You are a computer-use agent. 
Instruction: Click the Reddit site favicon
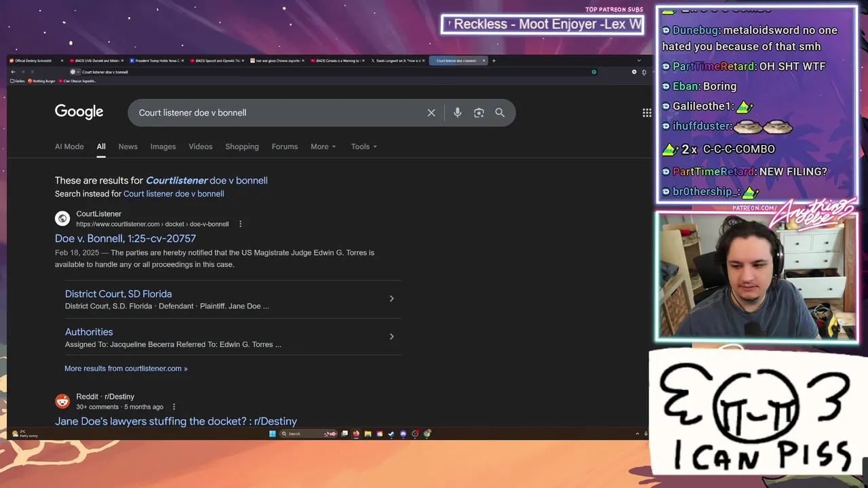[x=62, y=401]
